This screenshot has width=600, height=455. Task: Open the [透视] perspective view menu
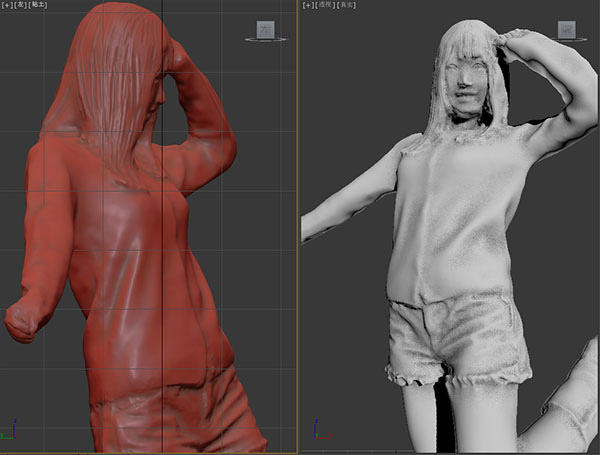point(324,5)
